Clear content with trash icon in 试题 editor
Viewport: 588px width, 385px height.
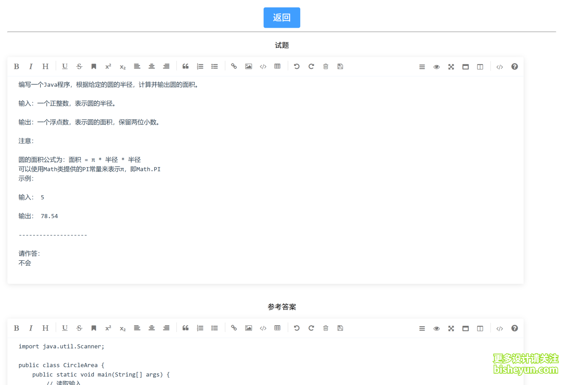[325, 66]
